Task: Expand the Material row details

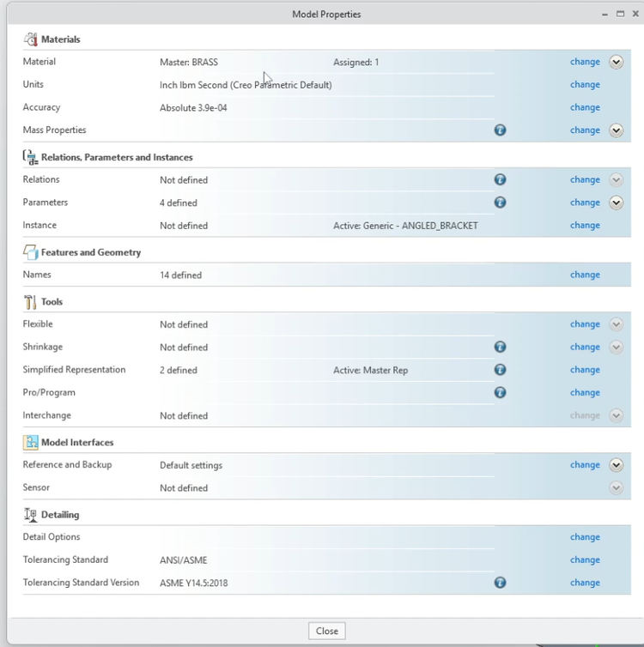Action: pos(616,63)
